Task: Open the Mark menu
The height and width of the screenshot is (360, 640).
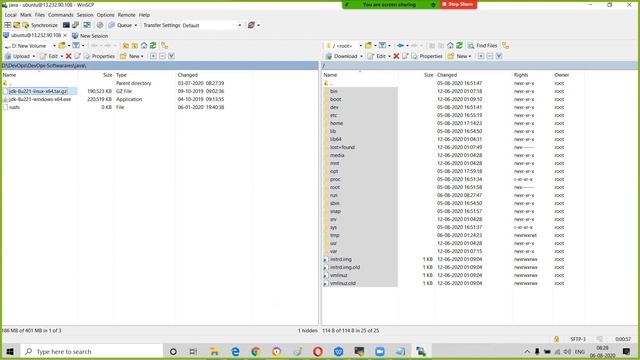Action: pyautogui.click(x=26, y=15)
